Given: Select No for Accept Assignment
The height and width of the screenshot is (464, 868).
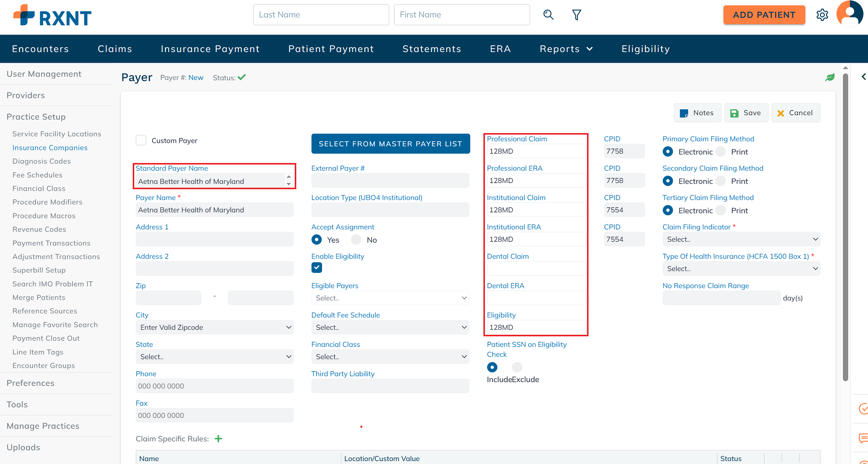Looking at the screenshot, I should point(356,240).
